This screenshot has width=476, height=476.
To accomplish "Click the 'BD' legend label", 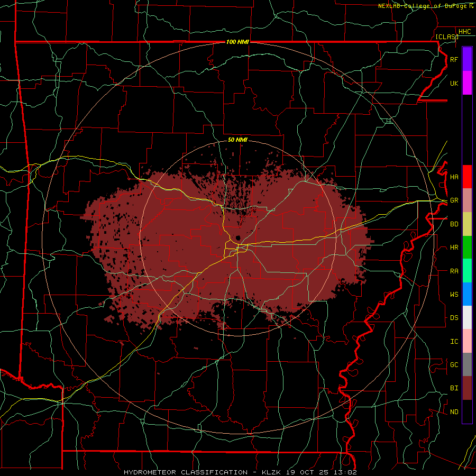I will coord(454,224).
